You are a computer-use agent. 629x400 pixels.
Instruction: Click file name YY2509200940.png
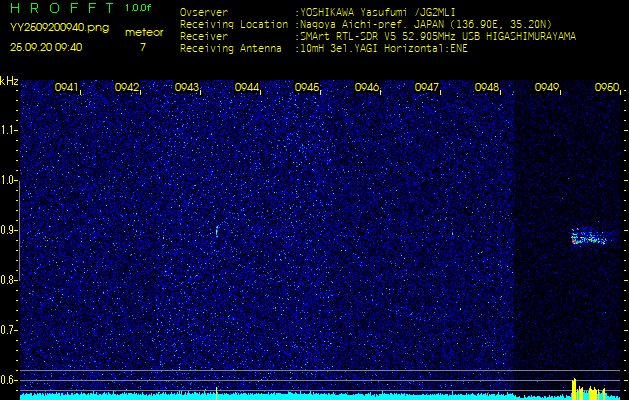[59, 28]
